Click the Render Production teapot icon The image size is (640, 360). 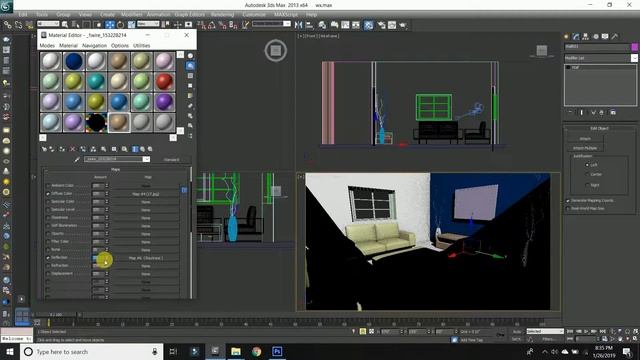(x=403, y=25)
